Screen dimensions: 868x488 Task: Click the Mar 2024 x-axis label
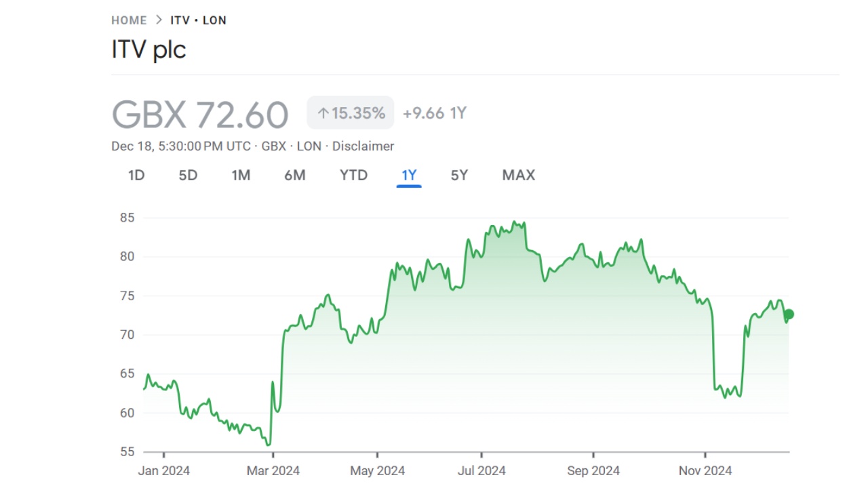click(273, 470)
